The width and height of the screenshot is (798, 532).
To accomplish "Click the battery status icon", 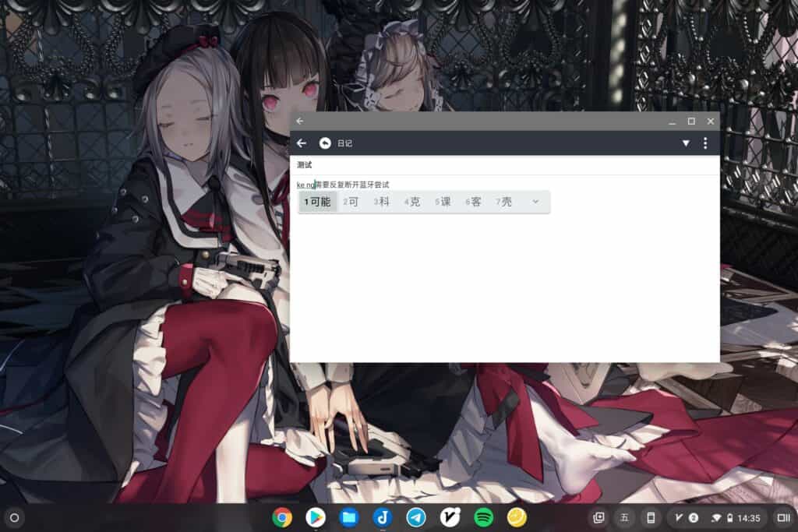I will (729, 518).
